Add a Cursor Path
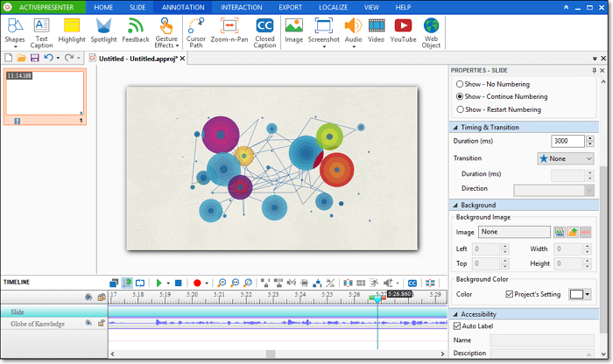 point(196,31)
